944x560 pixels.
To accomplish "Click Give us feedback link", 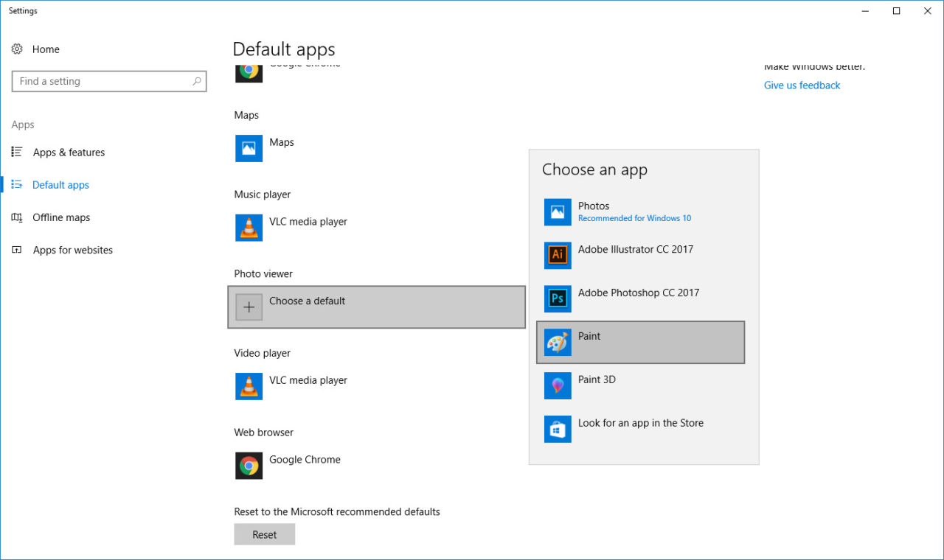I will point(802,85).
